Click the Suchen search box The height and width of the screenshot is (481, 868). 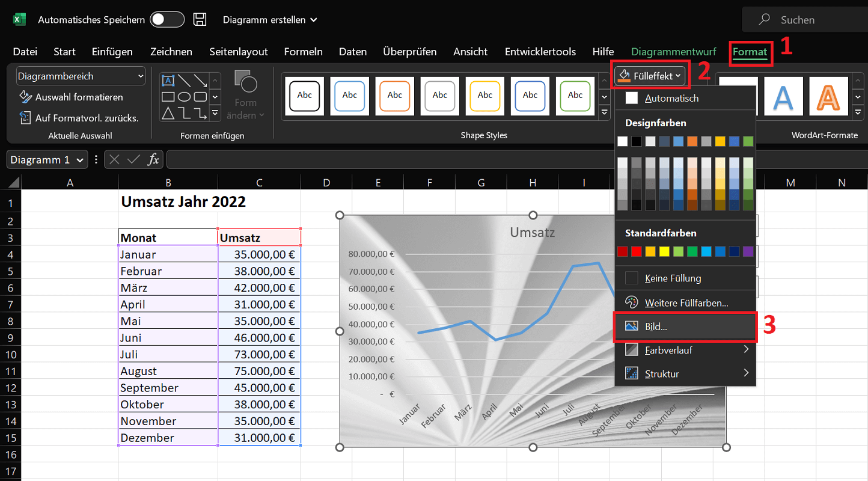(x=805, y=20)
